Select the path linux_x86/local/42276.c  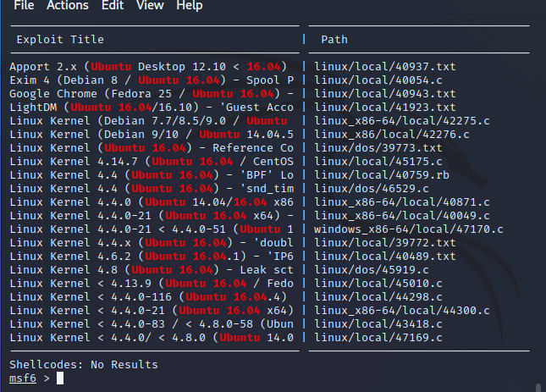tap(392, 135)
